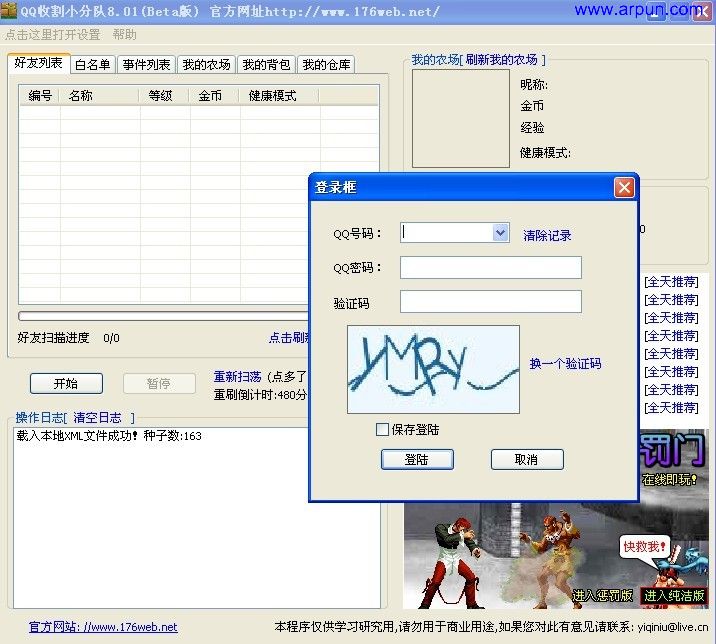Click the first 全天推荐 link
The height and width of the screenshot is (644, 716).
(x=671, y=282)
